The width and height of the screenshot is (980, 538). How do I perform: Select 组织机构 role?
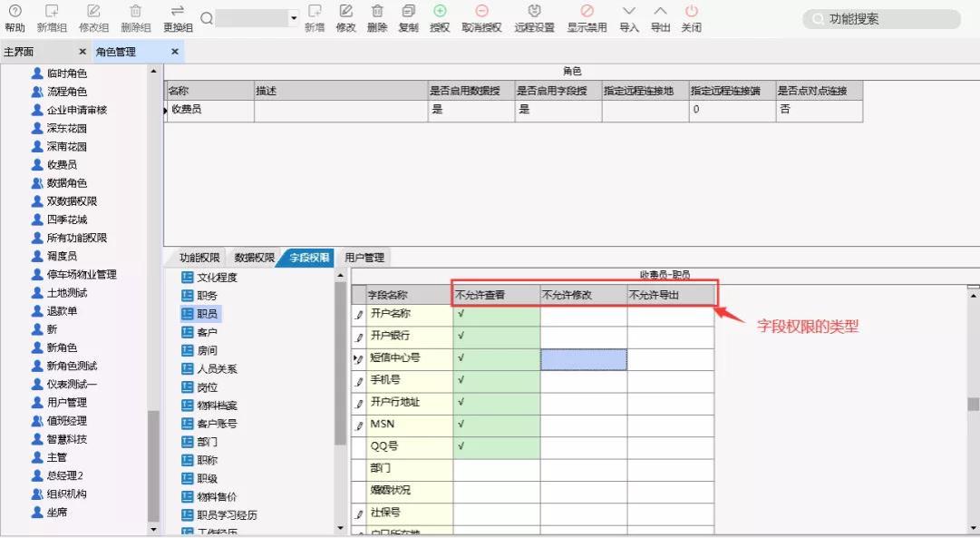[x=67, y=494]
